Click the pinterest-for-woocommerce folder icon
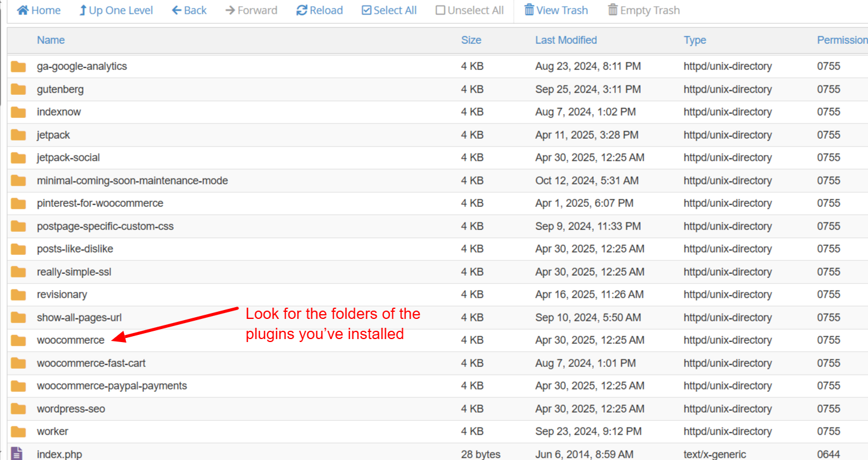 (18, 203)
